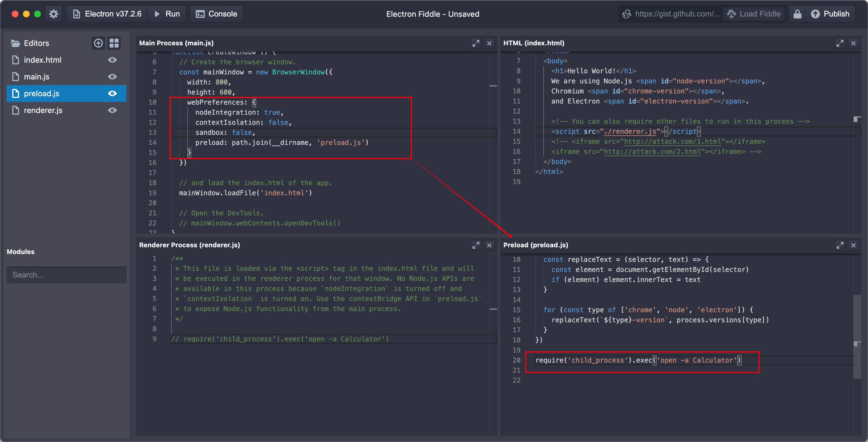Click the 'width: 800,' line in main.js
Image resolution: width=868 pixels, height=442 pixels.
coord(209,82)
